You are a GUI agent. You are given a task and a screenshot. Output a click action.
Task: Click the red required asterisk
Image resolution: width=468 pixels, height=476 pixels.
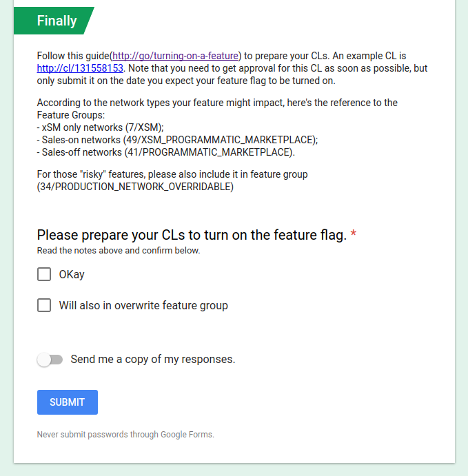click(353, 234)
